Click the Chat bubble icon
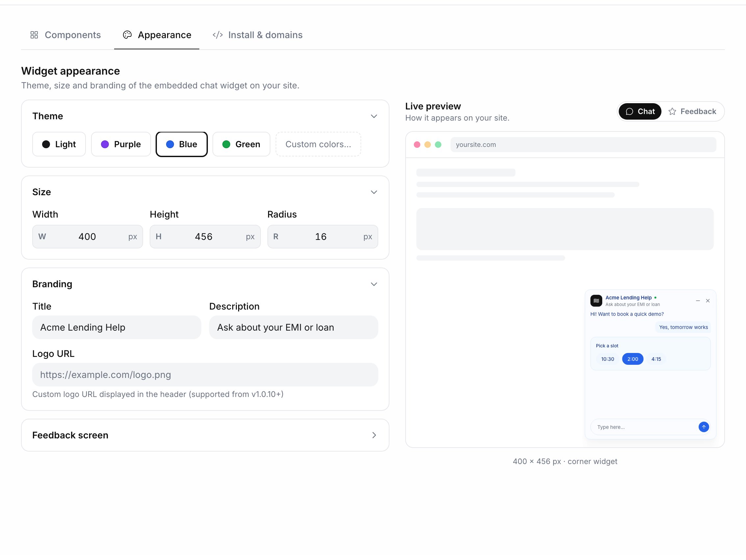Image resolution: width=746 pixels, height=560 pixels. pos(629,111)
